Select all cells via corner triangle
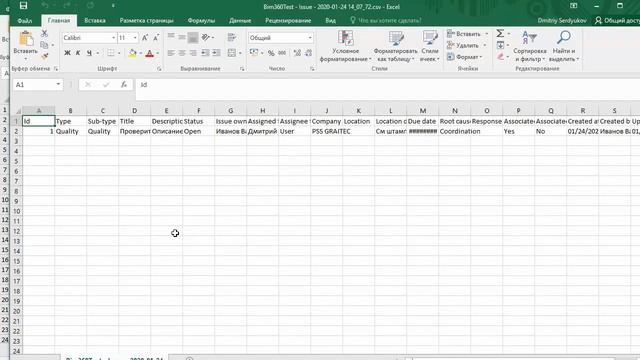This screenshot has height=360, width=640. click(x=18, y=111)
